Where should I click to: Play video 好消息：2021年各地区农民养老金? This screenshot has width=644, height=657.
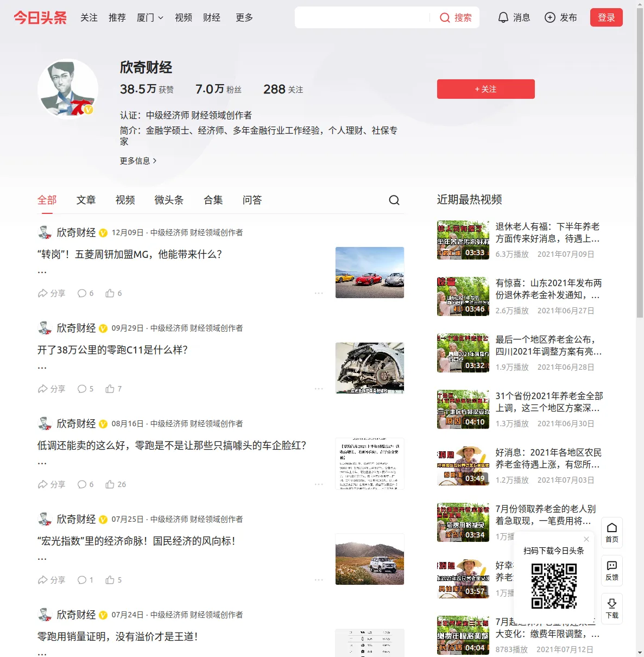(463, 466)
